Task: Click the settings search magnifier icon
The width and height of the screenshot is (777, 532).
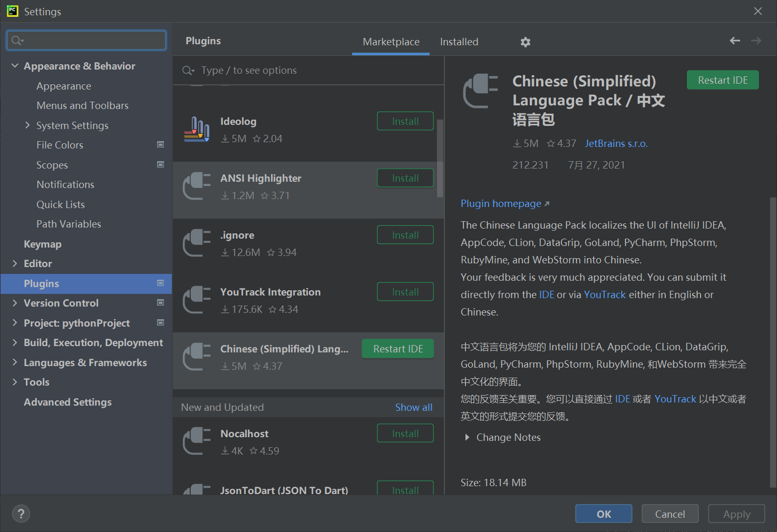Action: (17, 41)
